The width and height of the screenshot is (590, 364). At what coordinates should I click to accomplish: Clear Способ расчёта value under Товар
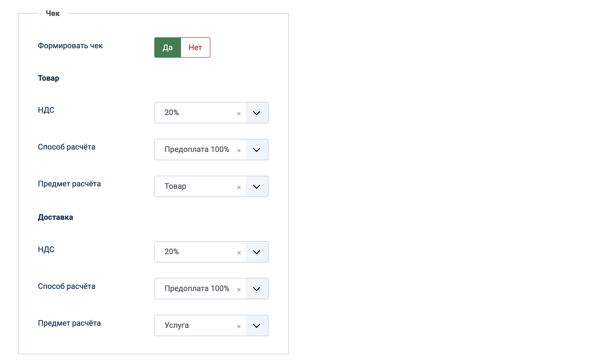coord(239,150)
